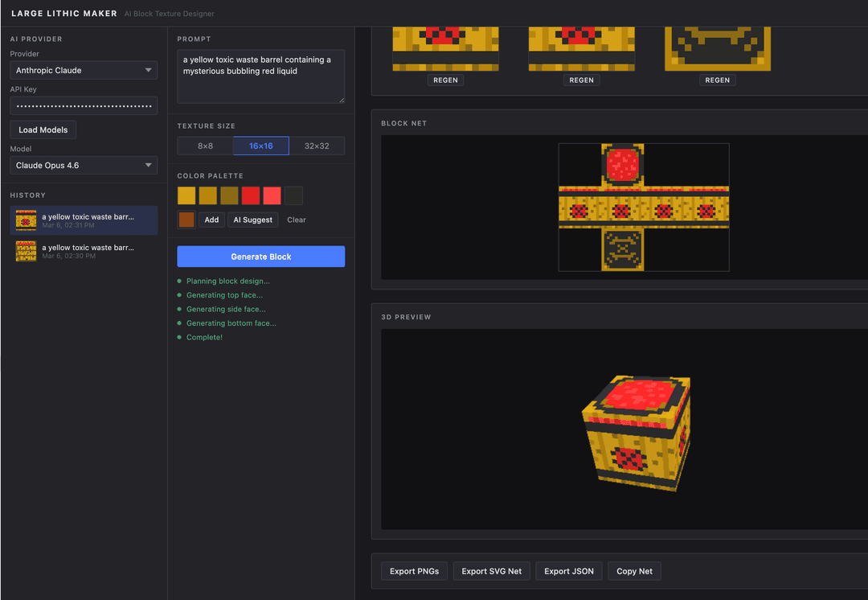Regen the leftmost side face texture
This screenshot has width=868, height=600.
(445, 80)
